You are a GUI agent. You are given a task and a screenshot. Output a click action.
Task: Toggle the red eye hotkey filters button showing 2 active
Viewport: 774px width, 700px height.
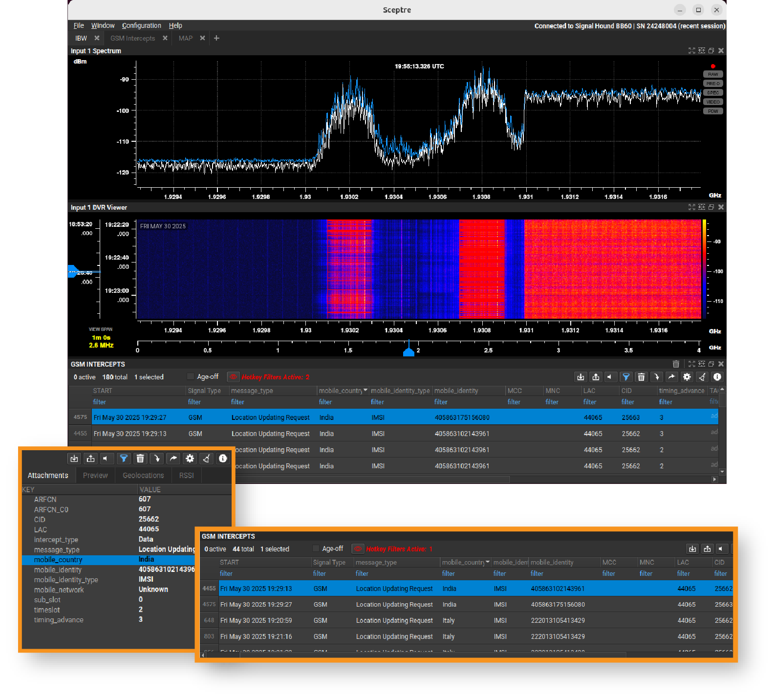click(234, 377)
